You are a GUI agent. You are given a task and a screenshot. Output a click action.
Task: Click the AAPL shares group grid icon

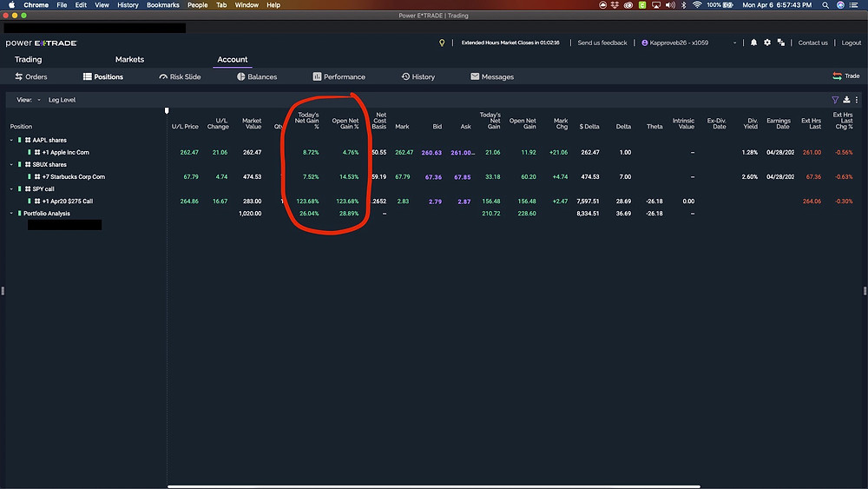click(x=28, y=140)
